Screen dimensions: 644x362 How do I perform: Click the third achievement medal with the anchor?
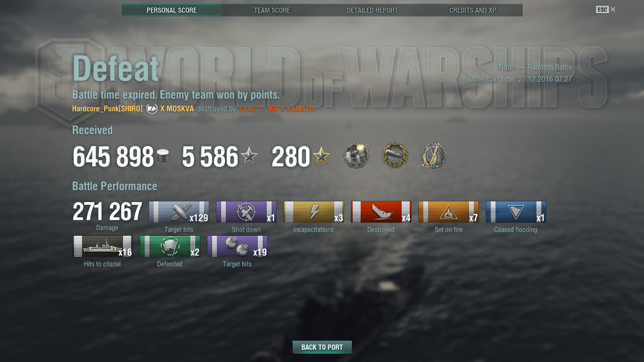pos(433,156)
